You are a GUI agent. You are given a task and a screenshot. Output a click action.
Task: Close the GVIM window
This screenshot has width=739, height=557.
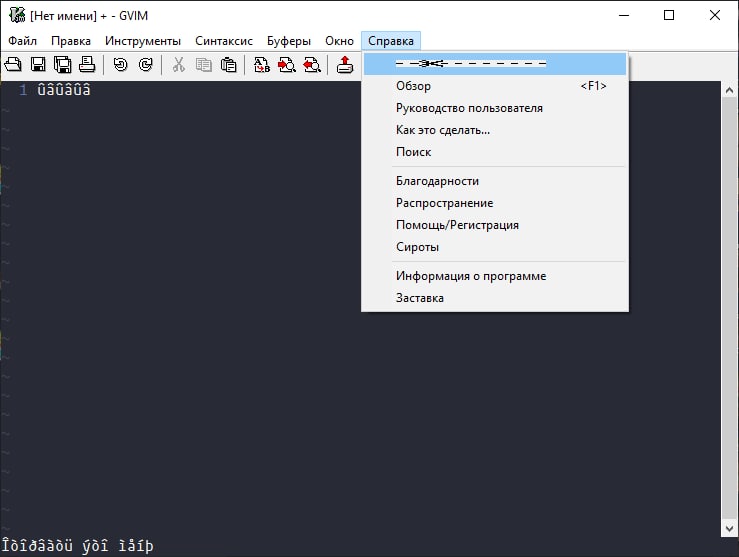pos(714,15)
